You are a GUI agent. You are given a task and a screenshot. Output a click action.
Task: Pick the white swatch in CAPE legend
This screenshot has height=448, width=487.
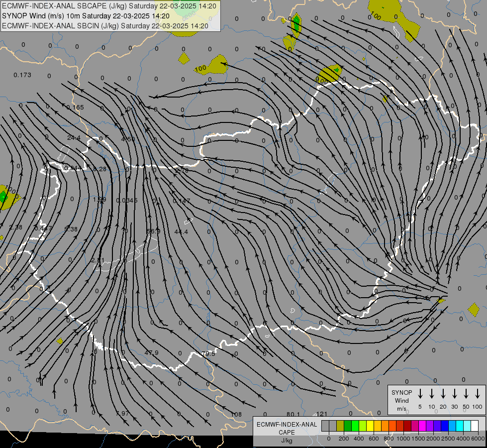(475, 426)
